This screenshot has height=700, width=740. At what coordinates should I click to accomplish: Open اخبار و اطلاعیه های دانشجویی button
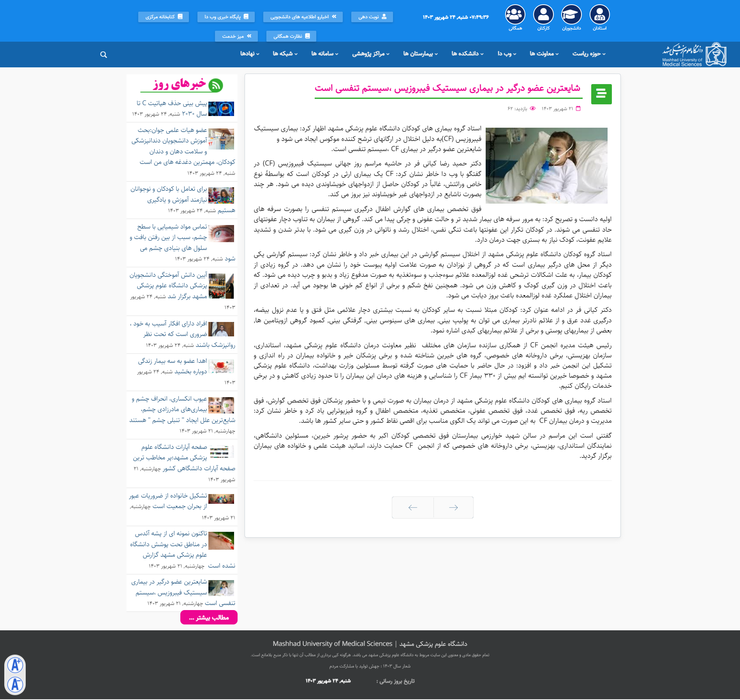pyautogui.click(x=303, y=17)
